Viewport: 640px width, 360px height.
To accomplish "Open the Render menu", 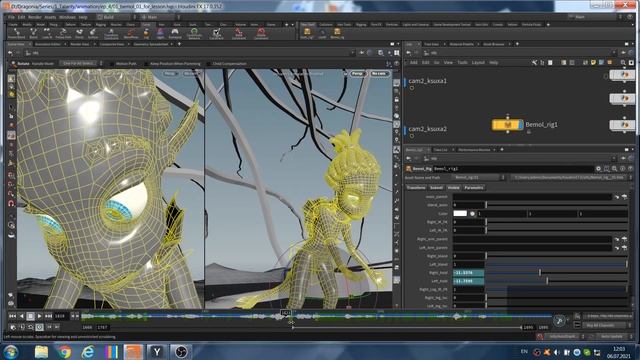I will click(35, 17).
